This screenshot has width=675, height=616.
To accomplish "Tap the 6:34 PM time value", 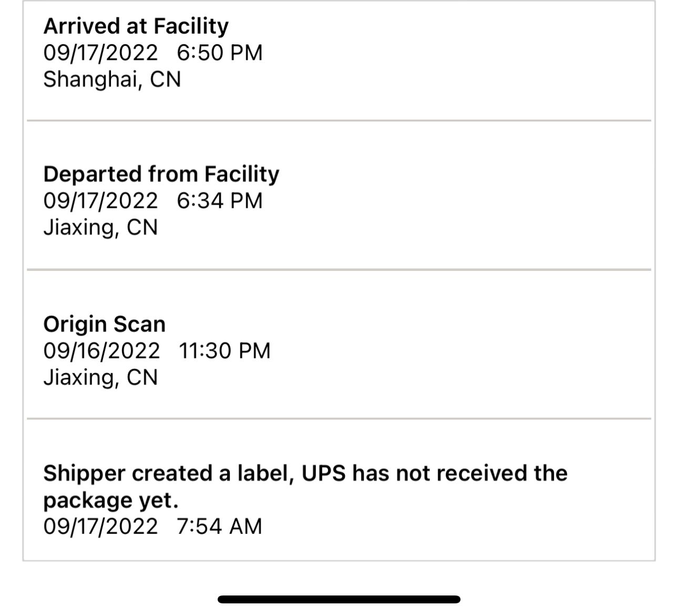I will coord(220,201).
